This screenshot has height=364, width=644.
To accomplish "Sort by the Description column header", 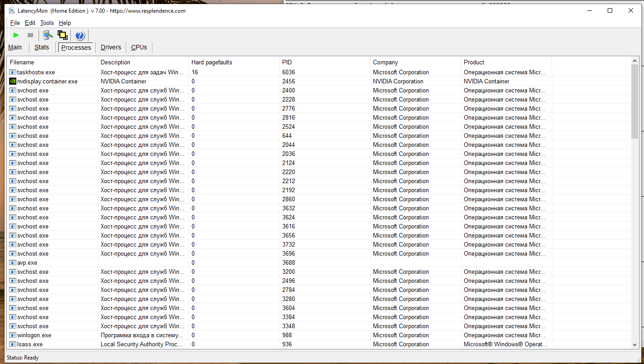I will [x=143, y=62].
